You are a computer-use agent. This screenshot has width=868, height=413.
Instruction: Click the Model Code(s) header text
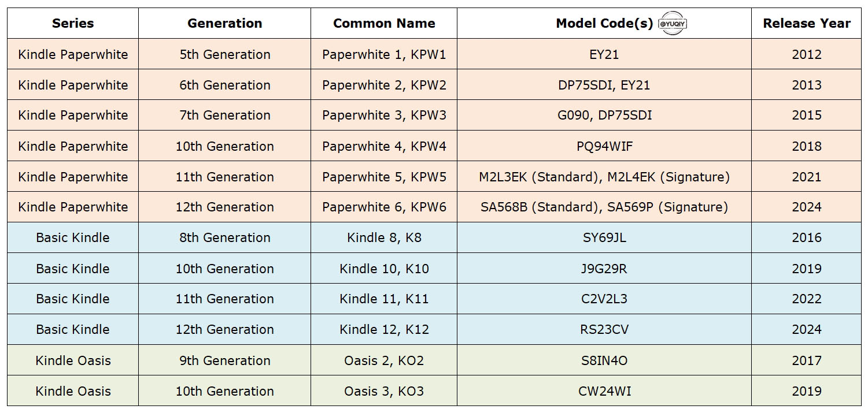pos(604,24)
